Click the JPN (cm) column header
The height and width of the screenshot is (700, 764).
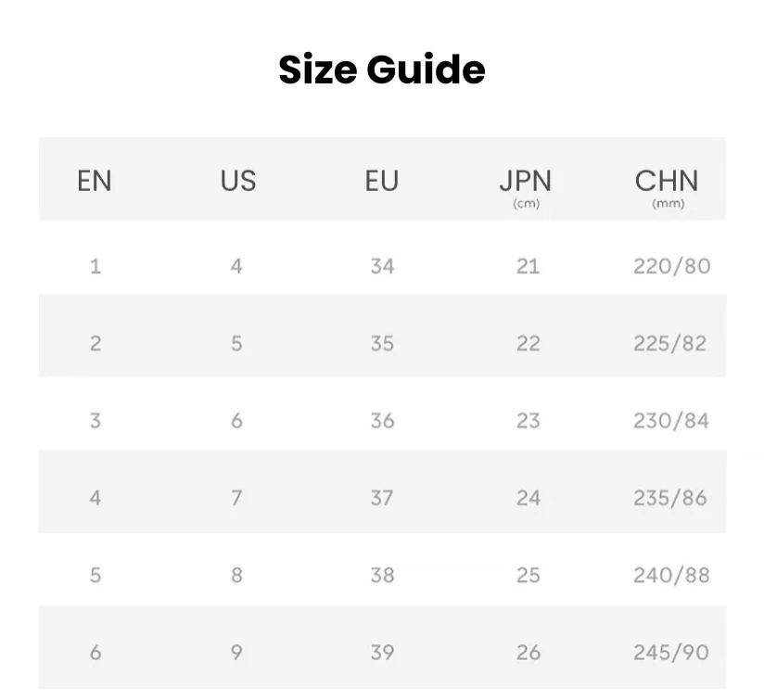527,187
